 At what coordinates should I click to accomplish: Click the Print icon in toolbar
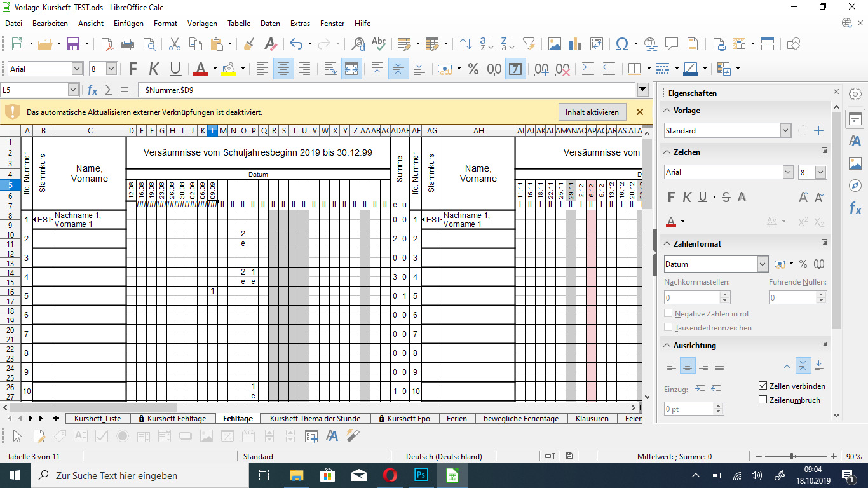(127, 44)
